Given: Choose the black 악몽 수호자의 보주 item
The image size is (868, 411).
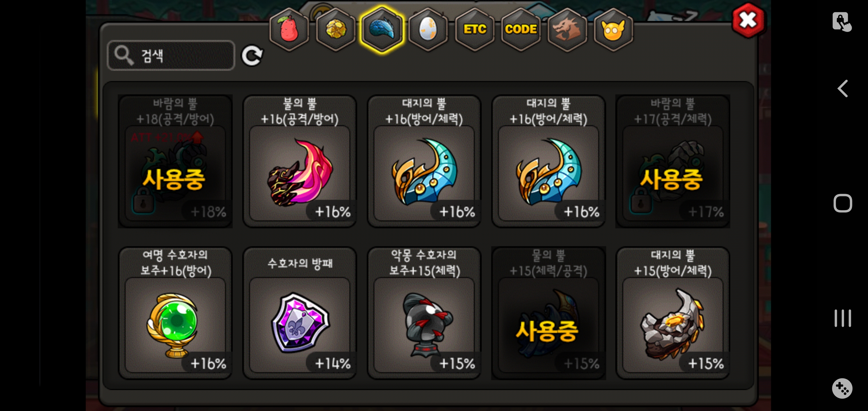Looking at the screenshot, I should (x=424, y=313).
